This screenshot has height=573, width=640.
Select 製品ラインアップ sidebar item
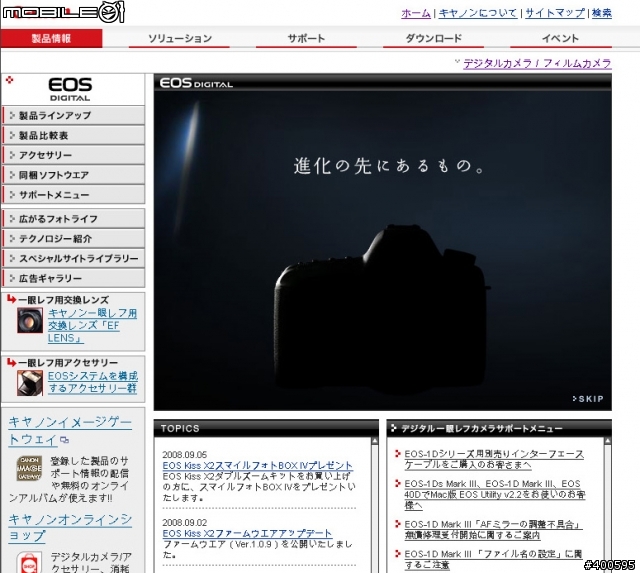point(73,115)
